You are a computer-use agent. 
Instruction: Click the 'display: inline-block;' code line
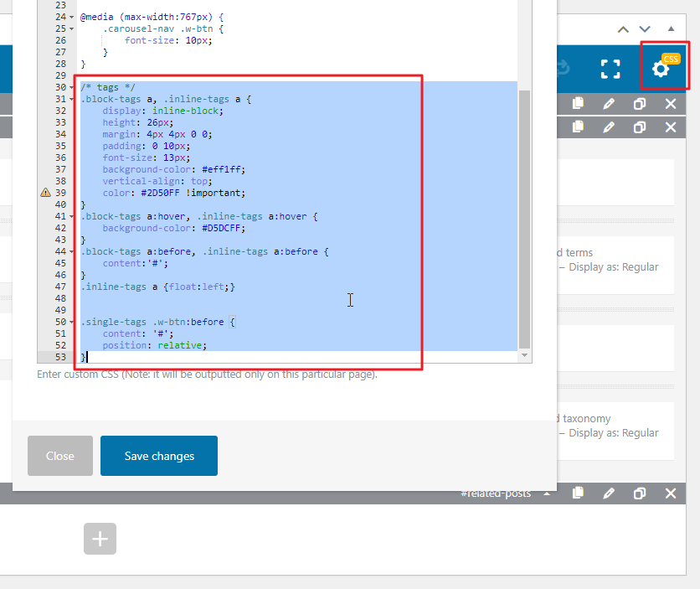pos(162,111)
